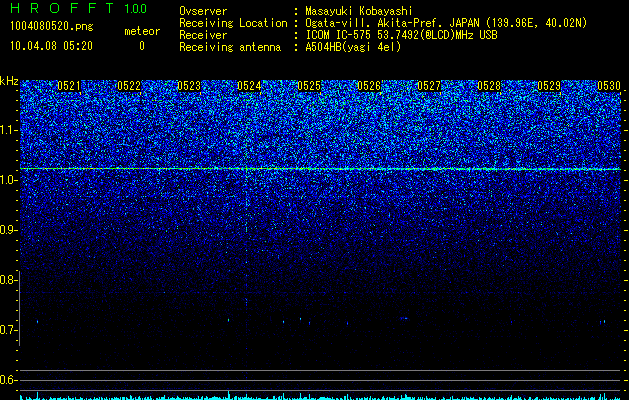Click the 0522 time marker
Screen dimensions: 629x400
129,86
